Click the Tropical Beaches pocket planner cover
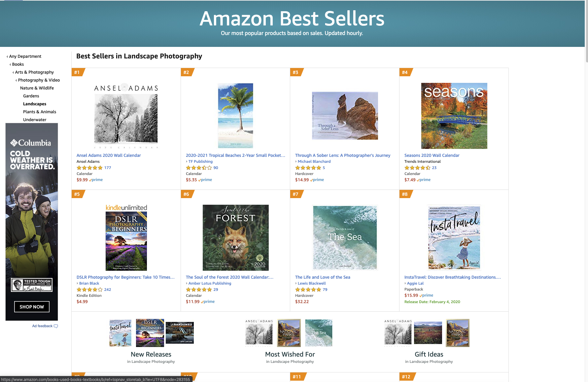Viewport: 588px width, 382px height. (x=235, y=116)
